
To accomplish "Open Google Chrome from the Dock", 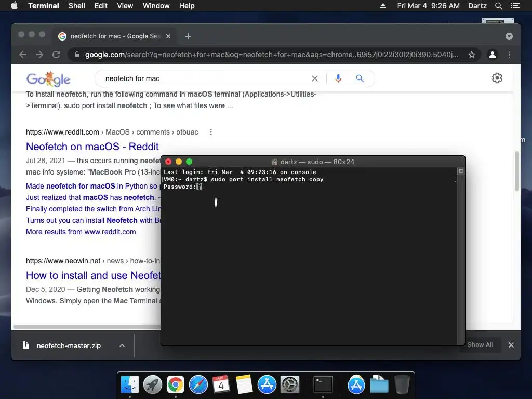I will pos(176,385).
